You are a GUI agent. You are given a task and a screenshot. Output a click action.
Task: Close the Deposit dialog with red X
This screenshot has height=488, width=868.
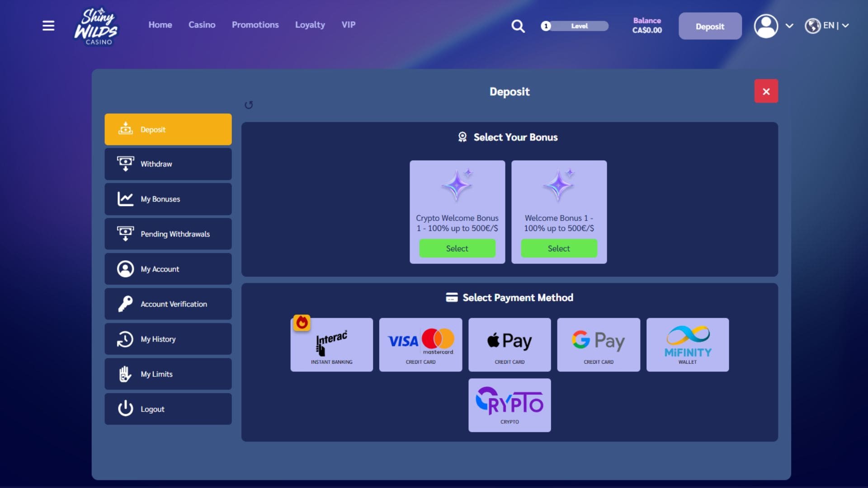point(766,91)
